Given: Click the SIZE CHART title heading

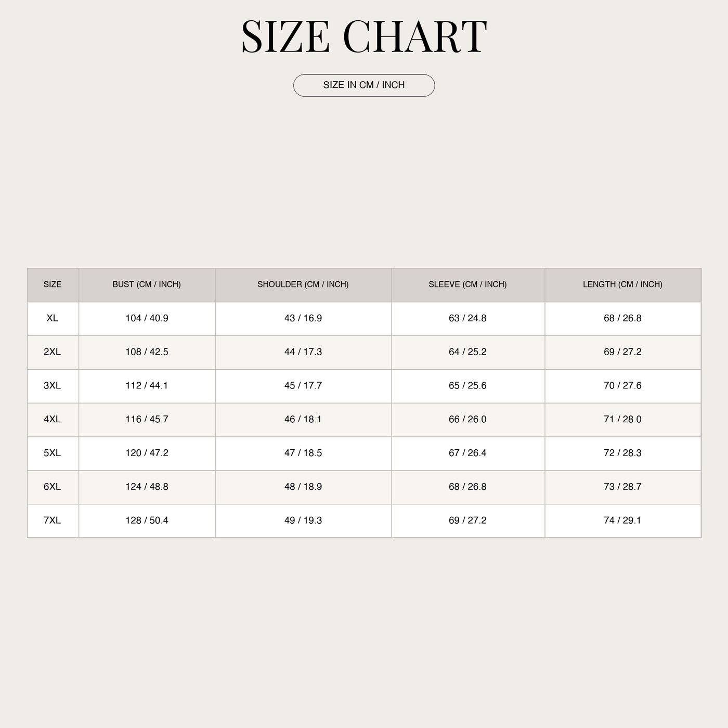Looking at the screenshot, I should click(x=364, y=36).
